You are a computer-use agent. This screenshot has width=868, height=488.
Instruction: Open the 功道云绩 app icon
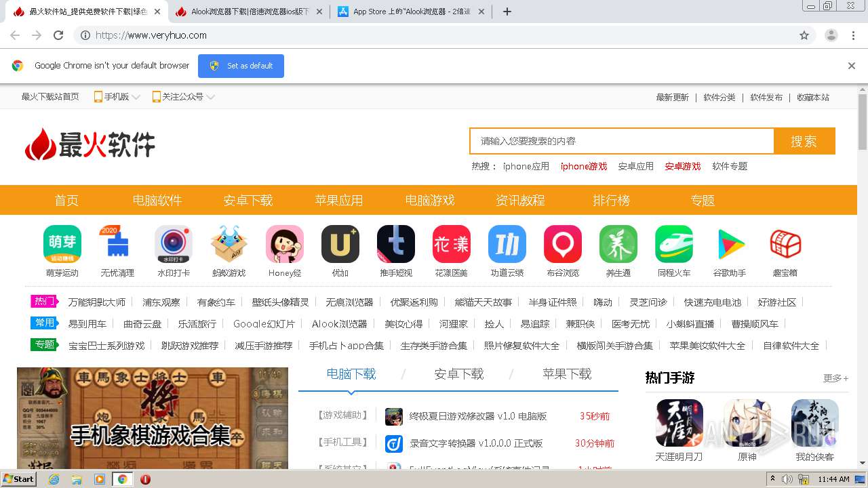point(507,244)
